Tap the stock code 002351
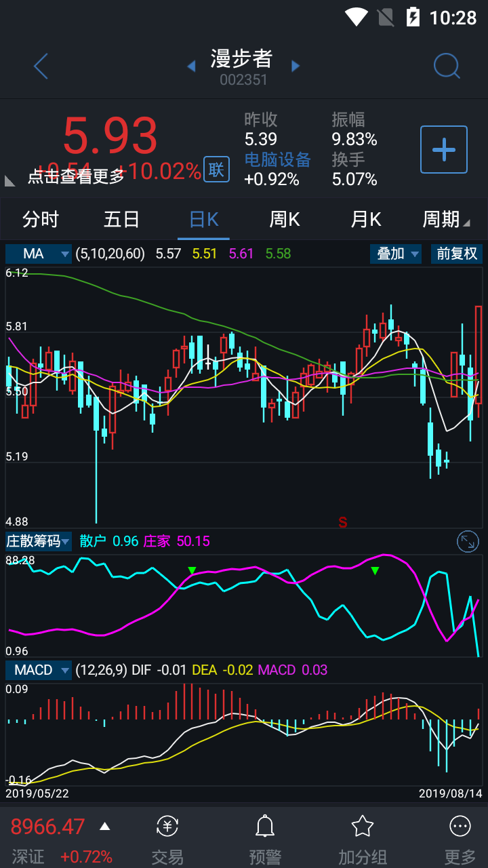This screenshot has height=868, width=488. pyautogui.click(x=243, y=79)
